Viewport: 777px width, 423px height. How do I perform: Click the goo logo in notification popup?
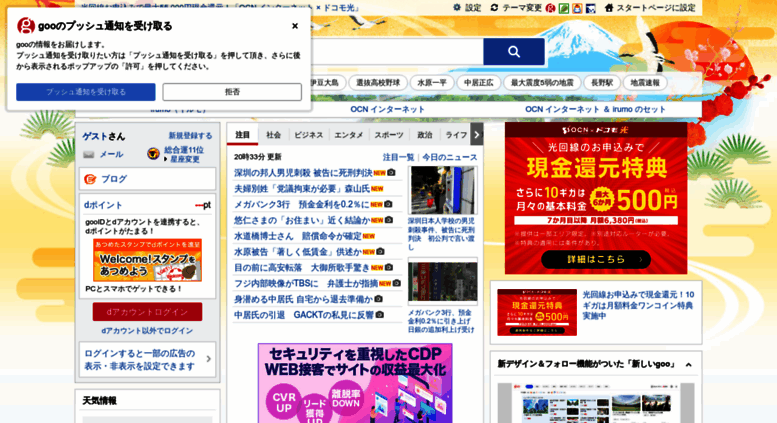(x=26, y=26)
